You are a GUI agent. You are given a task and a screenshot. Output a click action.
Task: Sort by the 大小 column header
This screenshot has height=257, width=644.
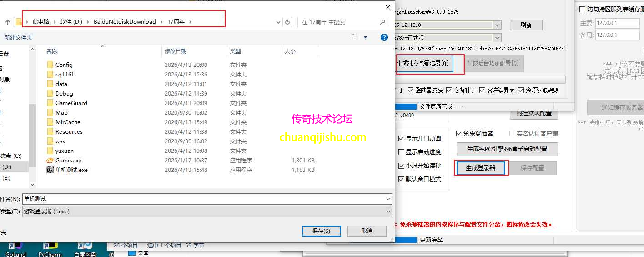pyautogui.click(x=290, y=51)
